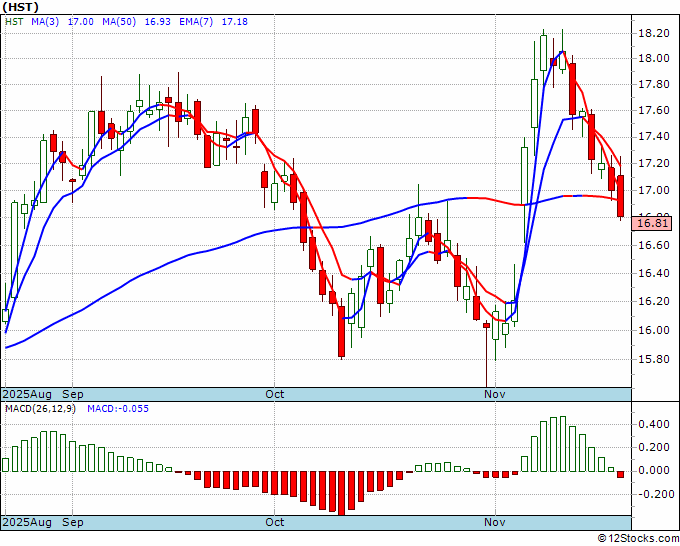Click the 16.20 price axis label

pyautogui.click(x=654, y=301)
